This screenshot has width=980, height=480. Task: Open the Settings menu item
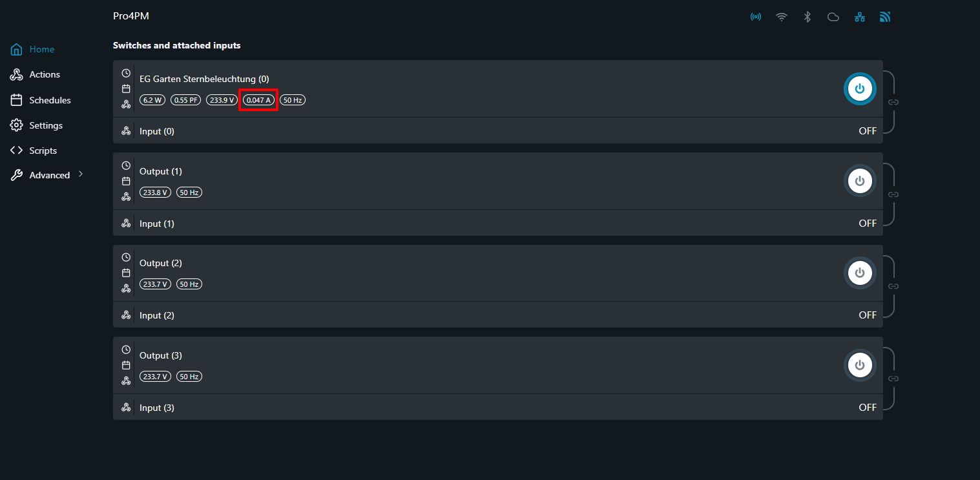click(x=46, y=125)
